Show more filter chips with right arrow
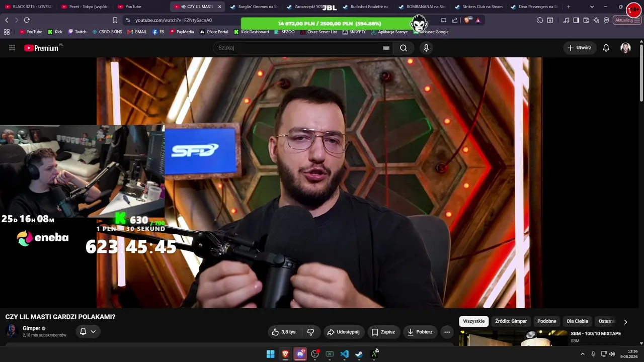Screen dimensions: 644x362 point(625,322)
